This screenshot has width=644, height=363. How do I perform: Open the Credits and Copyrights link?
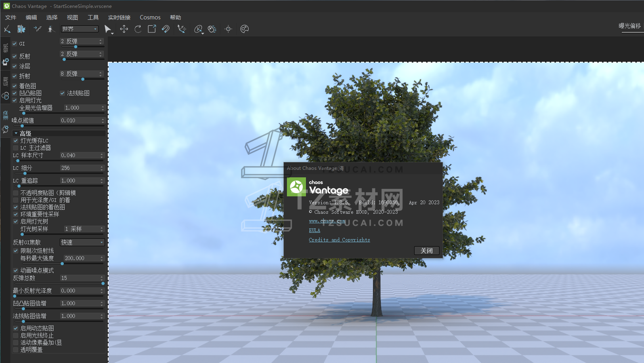340,240
